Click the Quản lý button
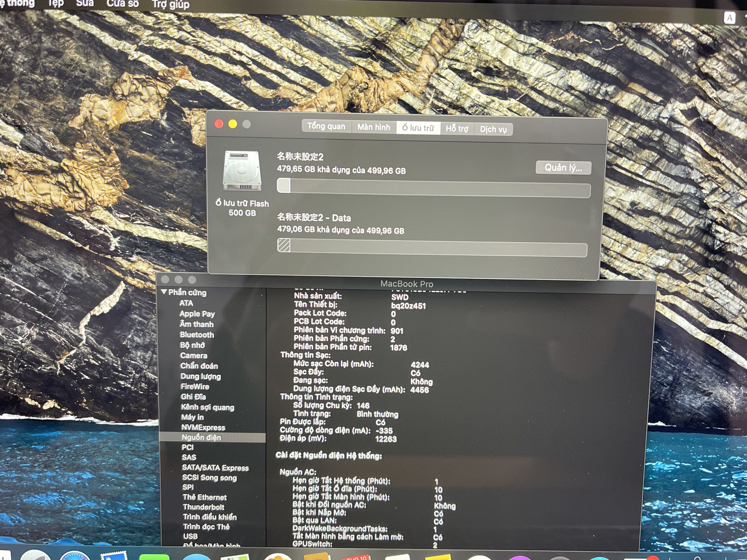This screenshot has height=560, width=747. pyautogui.click(x=563, y=168)
